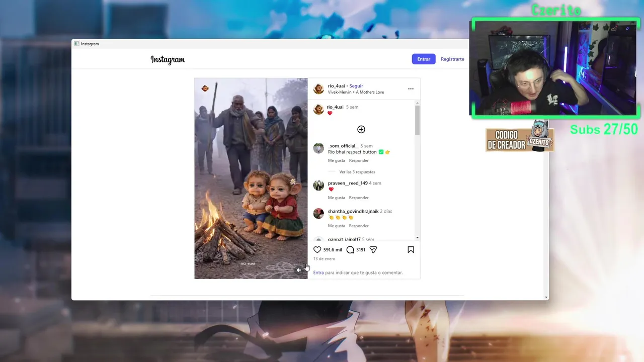Screen dimensions: 644x362
Task: Click the Instagram logo wordmark
Action: point(168,59)
